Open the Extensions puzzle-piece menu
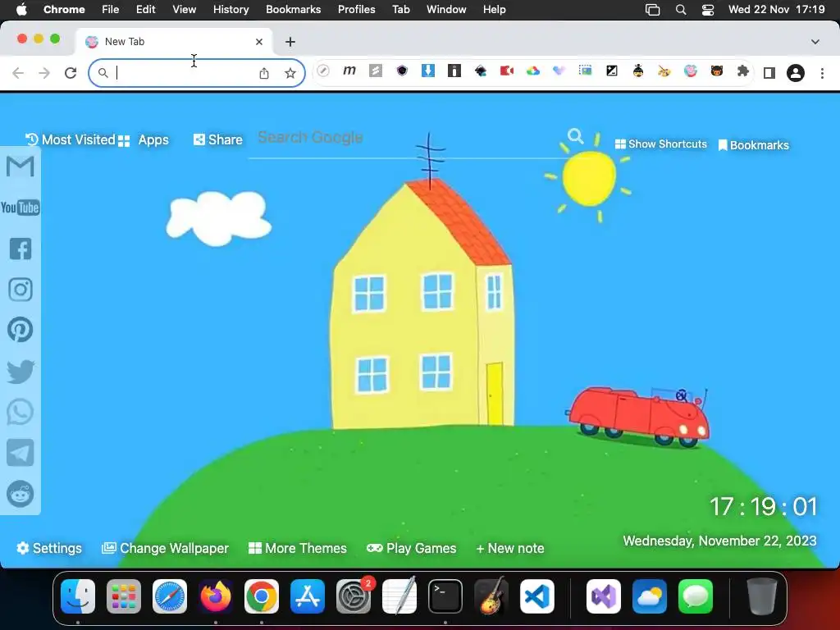Image resolution: width=840 pixels, height=630 pixels. 743,71
